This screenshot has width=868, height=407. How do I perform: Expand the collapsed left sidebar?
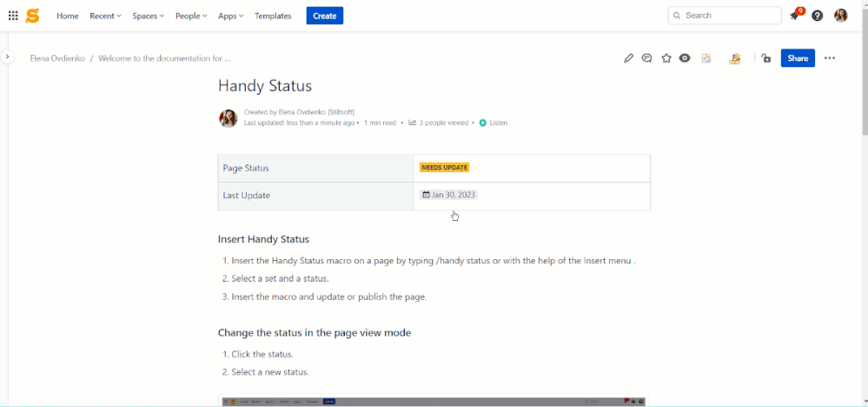coord(7,57)
